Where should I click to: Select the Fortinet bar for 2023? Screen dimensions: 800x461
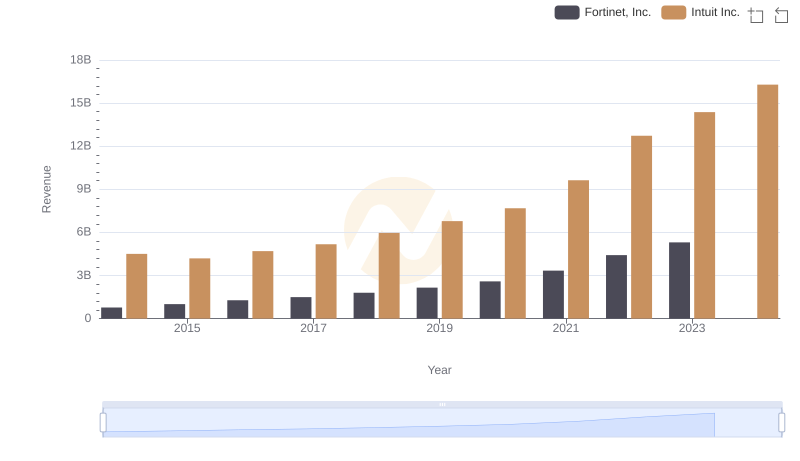pos(679,280)
